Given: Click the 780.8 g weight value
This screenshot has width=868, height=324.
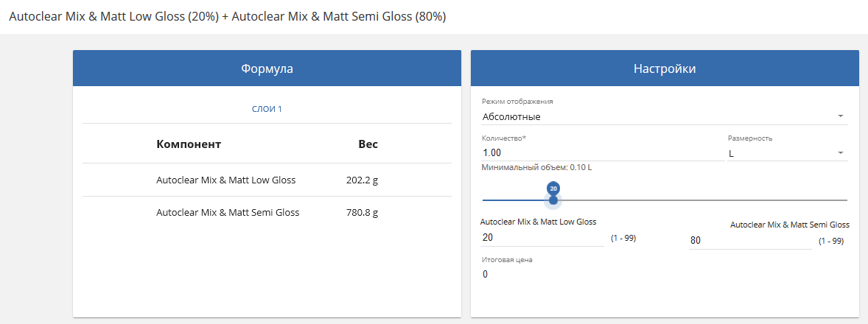Looking at the screenshot, I should coord(362,212).
